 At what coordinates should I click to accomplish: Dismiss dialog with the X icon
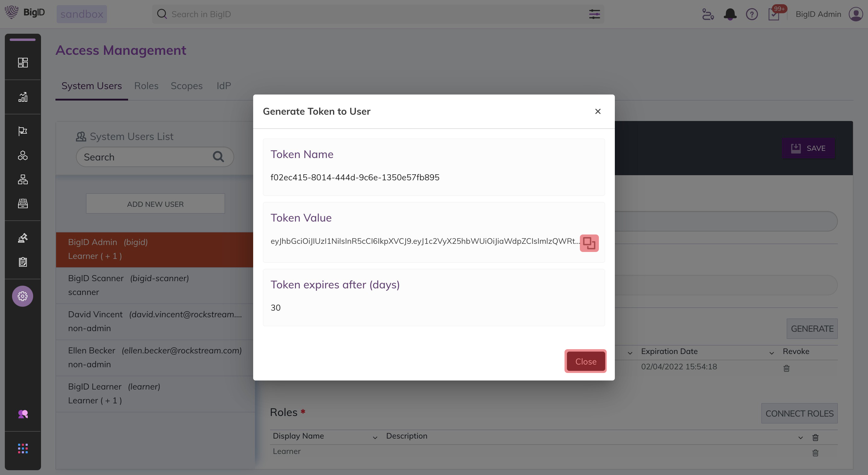(x=598, y=111)
